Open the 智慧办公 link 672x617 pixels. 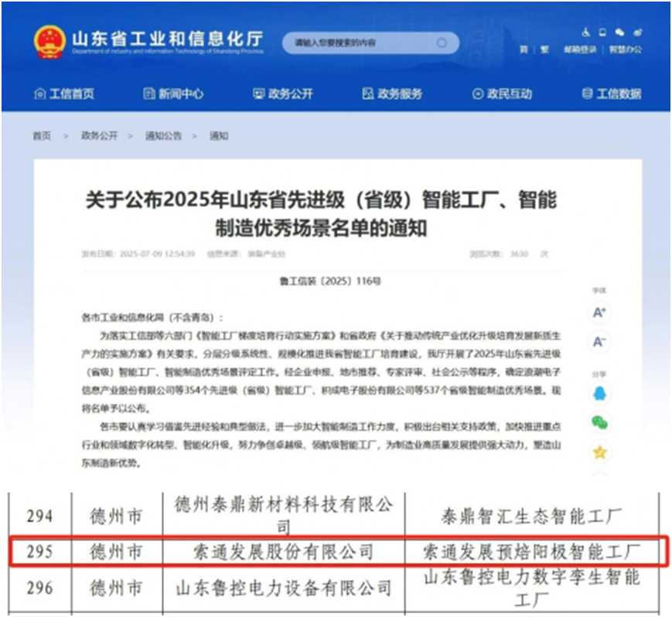[x=625, y=49]
